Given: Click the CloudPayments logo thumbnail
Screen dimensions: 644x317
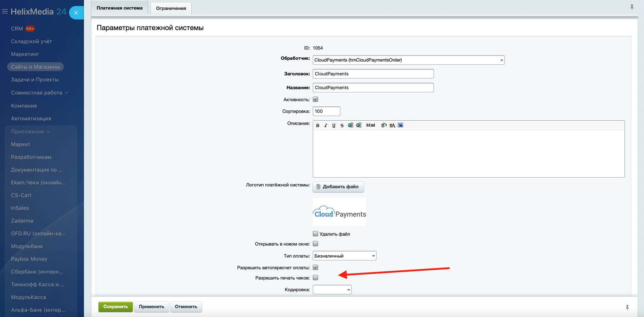Looking at the screenshot, I should coord(339,212).
